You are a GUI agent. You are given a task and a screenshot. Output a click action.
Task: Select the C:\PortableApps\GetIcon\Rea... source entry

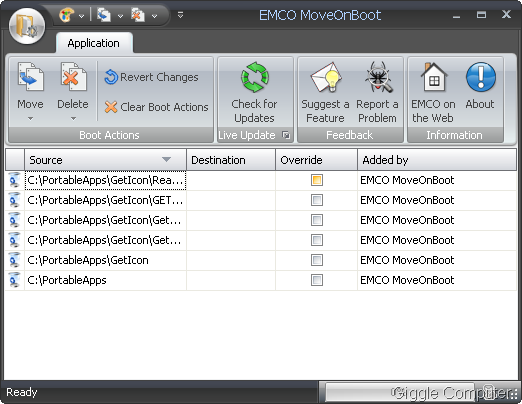[x=105, y=180]
